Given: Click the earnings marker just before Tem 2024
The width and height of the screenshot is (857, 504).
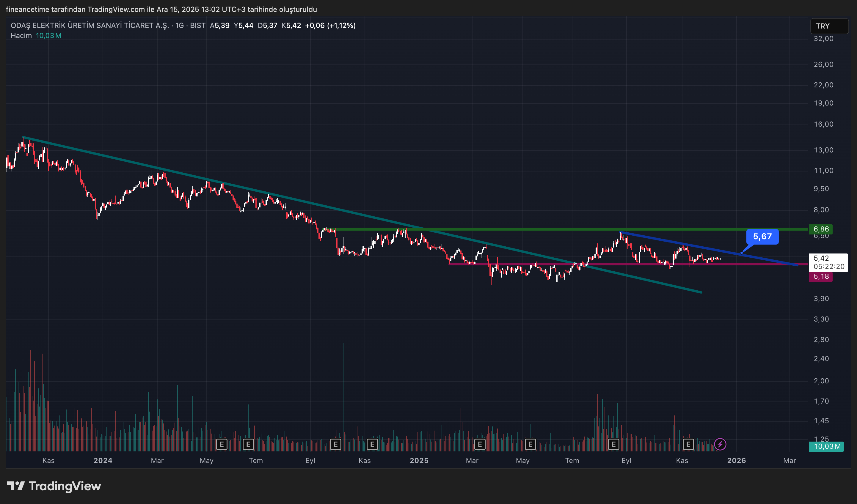Looking at the screenshot, I should [248, 444].
